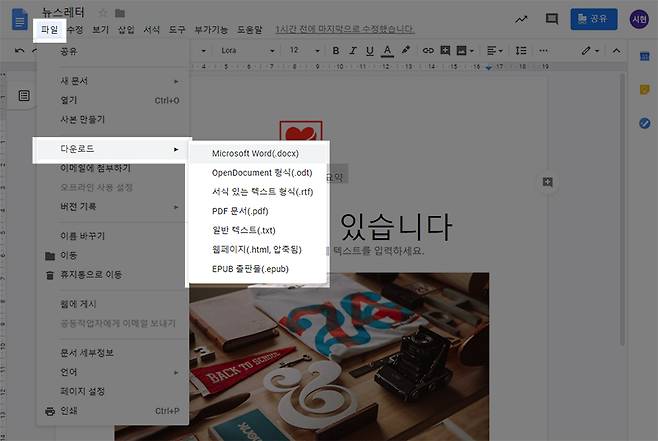Download as OpenDocument 형식 (.odt)
The width and height of the screenshot is (658, 441).
[x=258, y=173]
